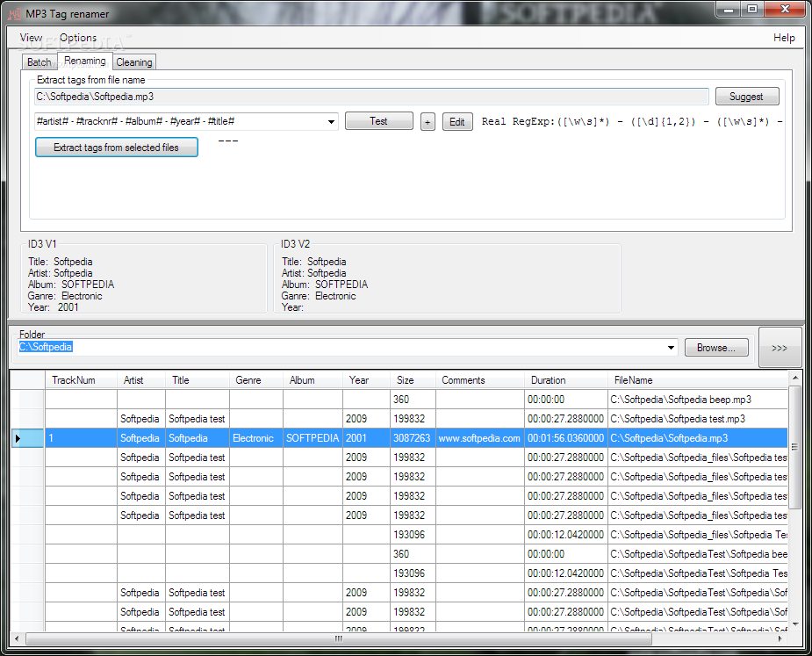Screen dimensions: 812x656
Task: Sort by Genre column header
Action: point(256,380)
